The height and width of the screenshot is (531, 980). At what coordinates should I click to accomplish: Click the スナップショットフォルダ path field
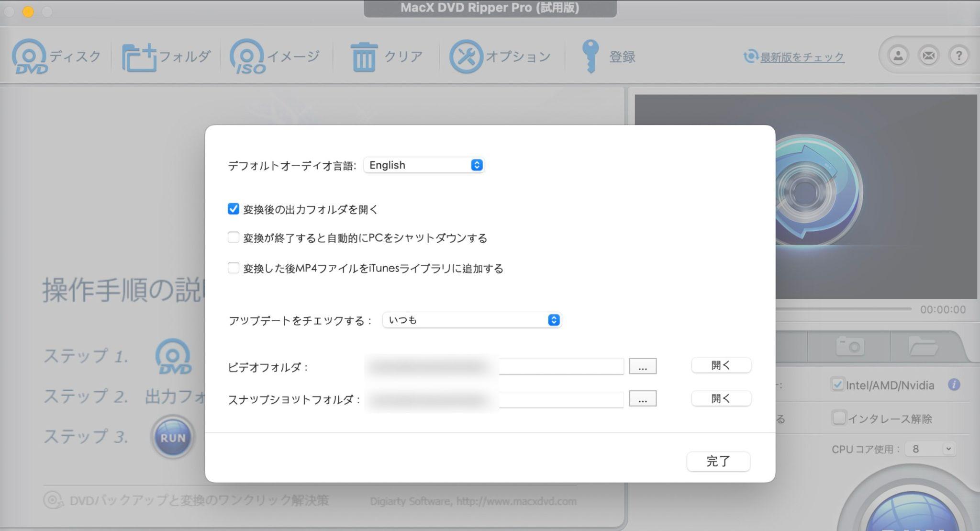pos(494,399)
